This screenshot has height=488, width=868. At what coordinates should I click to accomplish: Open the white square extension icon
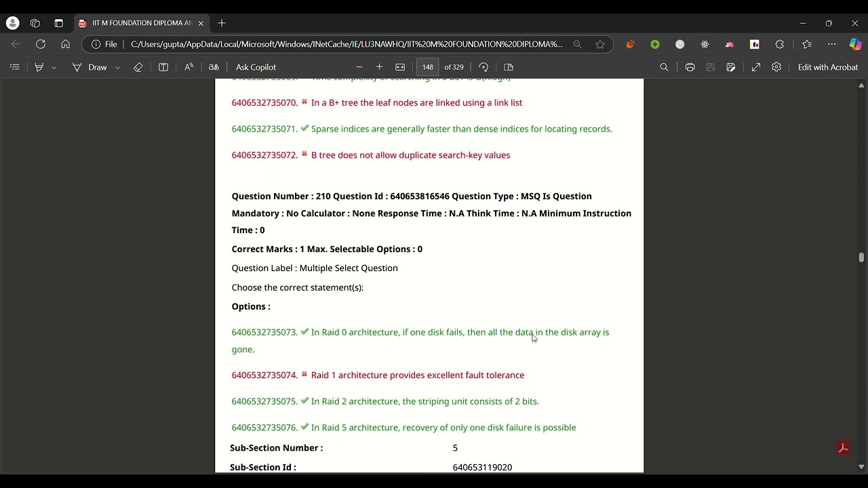(x=755, y=44)
